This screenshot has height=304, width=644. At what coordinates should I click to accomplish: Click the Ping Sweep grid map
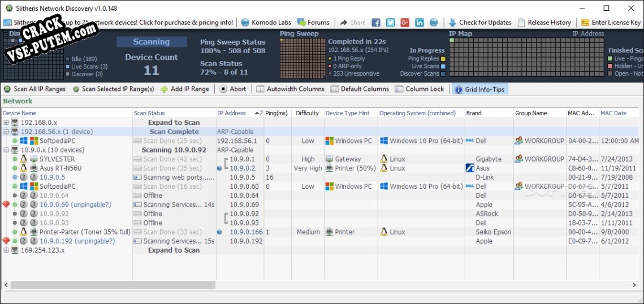(303, 58)
